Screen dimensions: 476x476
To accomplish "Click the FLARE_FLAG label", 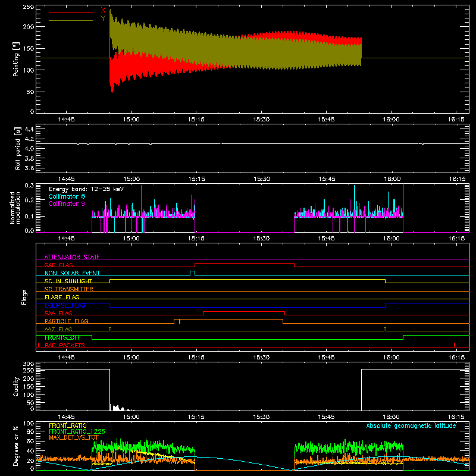I will 62,297.
